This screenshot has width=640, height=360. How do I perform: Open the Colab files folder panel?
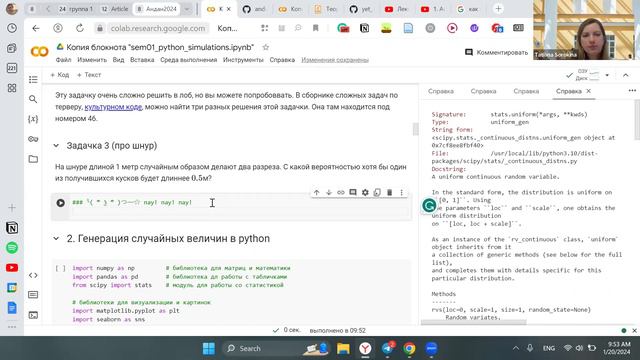[x=33, y=159]
